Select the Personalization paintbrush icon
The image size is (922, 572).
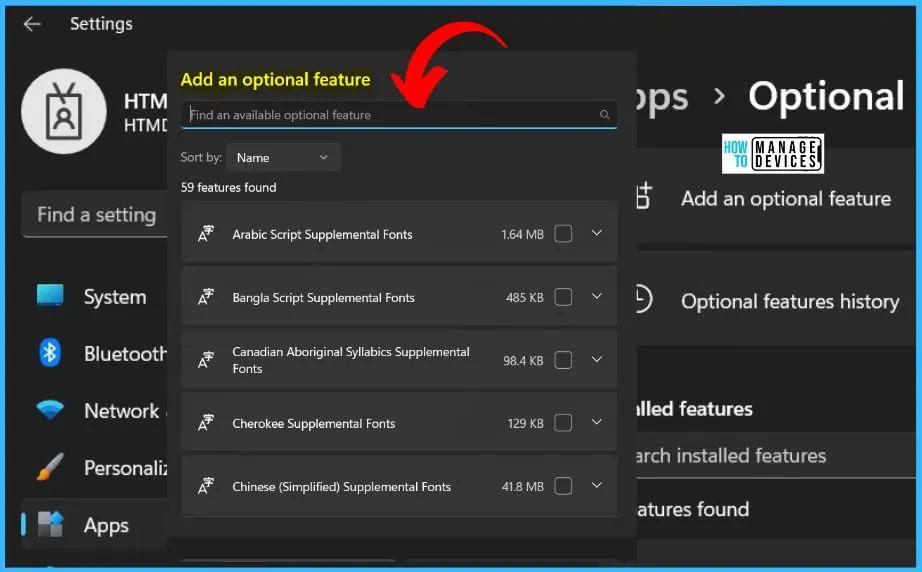point(50,467)
